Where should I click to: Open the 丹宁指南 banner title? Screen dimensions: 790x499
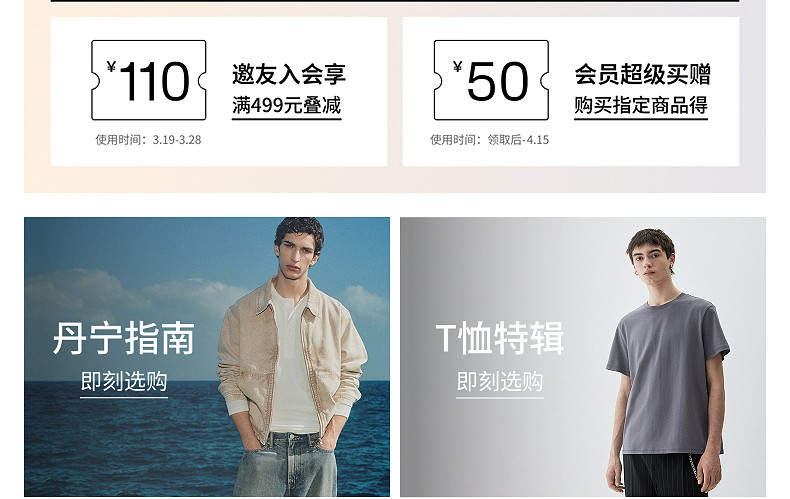pyautogui.click(x=123, y=338)
